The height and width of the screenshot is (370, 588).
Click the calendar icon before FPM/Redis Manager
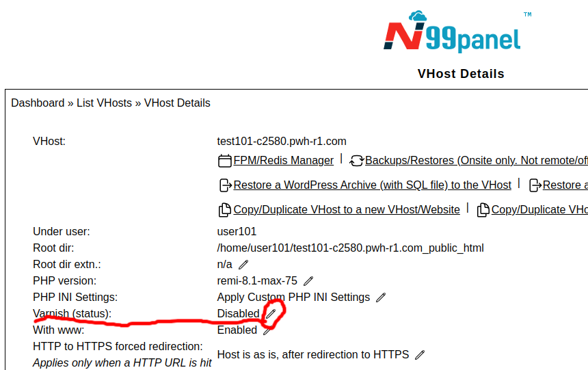[x=224, y=161]
